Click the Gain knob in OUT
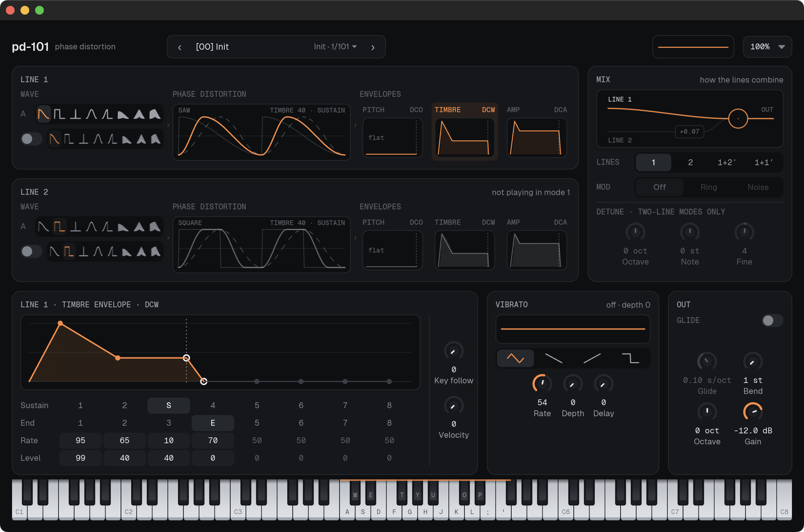The image size is (804, 532). (x=753, y=412)
